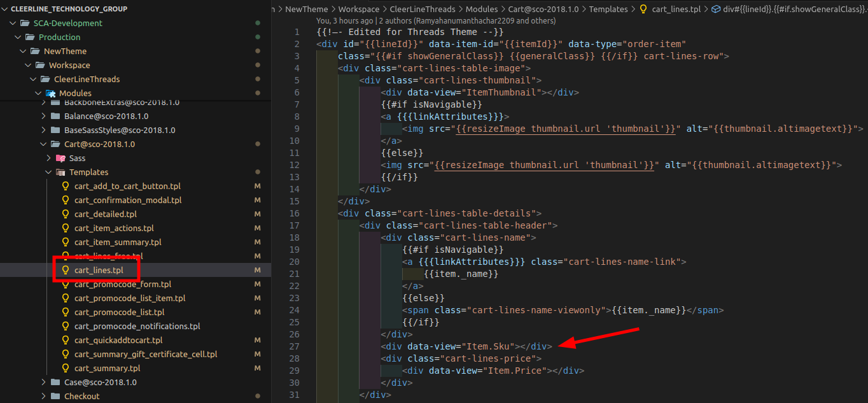Viewport: 868px width, 403px height.
Task: Open cart_detailed.tpl file
Action: [105, 215]
